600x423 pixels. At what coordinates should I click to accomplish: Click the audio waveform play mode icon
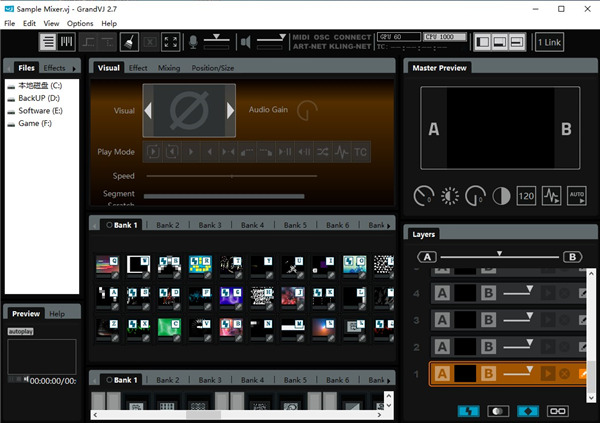341,152
